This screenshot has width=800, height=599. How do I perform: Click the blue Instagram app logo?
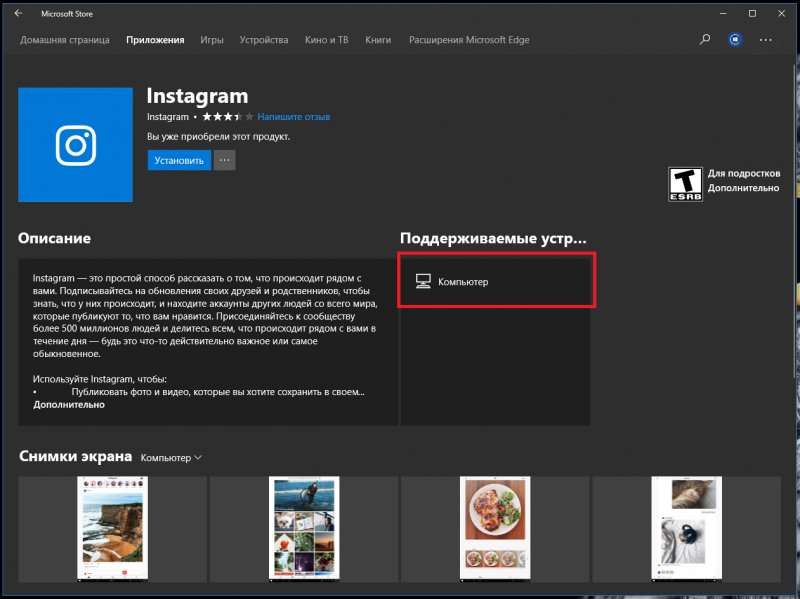(x=76, y=145)
